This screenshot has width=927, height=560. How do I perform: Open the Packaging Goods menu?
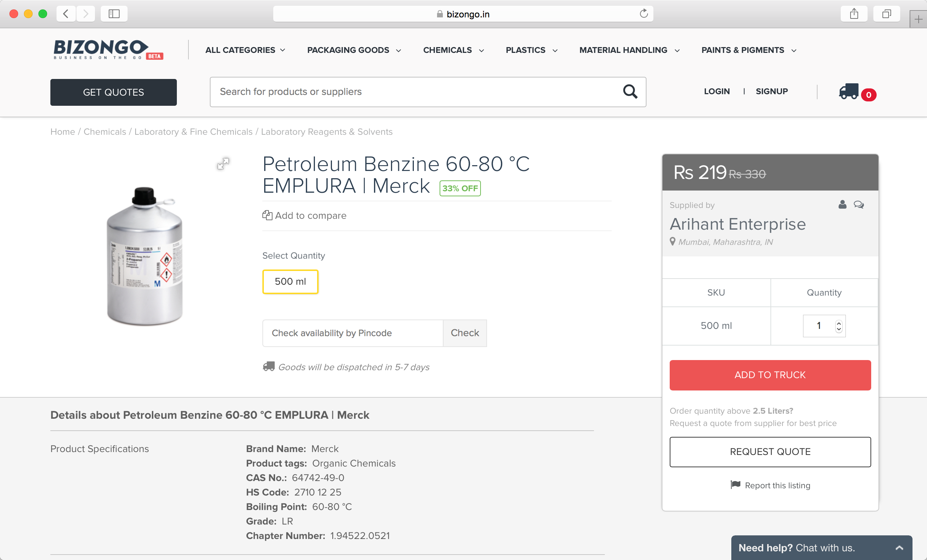(x=354, y=50)
